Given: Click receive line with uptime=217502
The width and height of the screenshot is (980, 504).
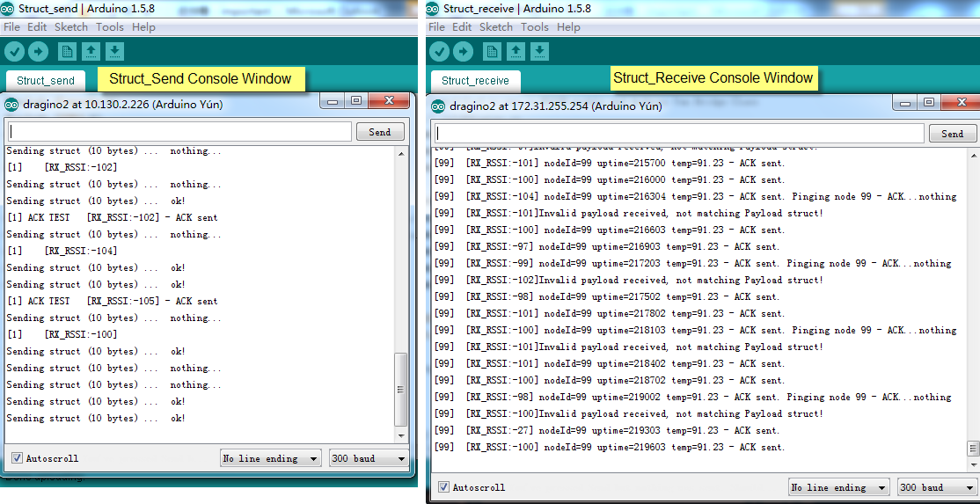Looking at the screenshot, I should click(607, 296).
